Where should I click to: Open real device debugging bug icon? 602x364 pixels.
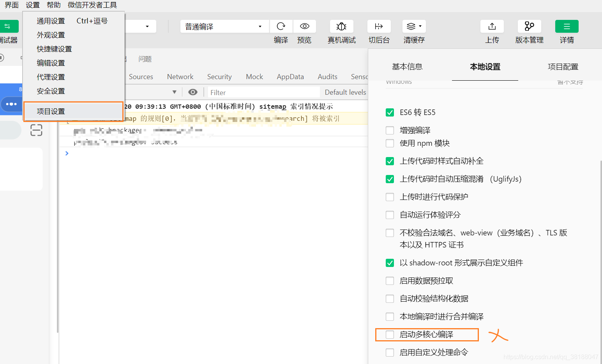tap(341, 26)
